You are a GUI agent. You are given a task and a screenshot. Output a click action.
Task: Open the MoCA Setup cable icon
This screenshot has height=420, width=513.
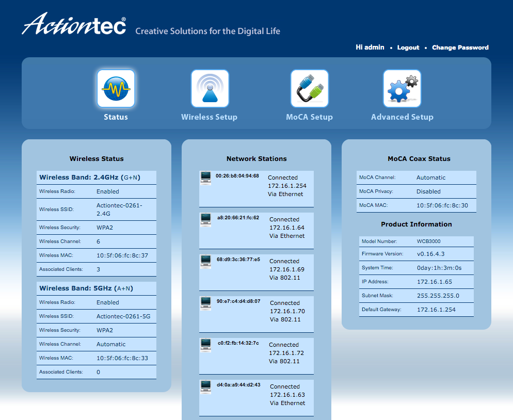(x=309, y=88)
